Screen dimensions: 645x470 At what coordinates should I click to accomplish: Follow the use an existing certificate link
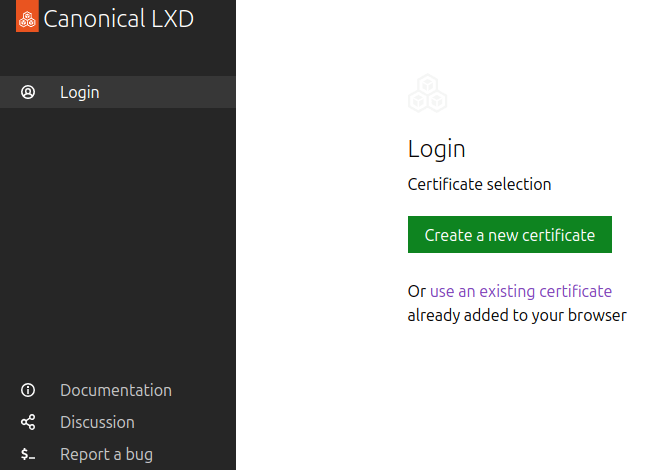521,291
